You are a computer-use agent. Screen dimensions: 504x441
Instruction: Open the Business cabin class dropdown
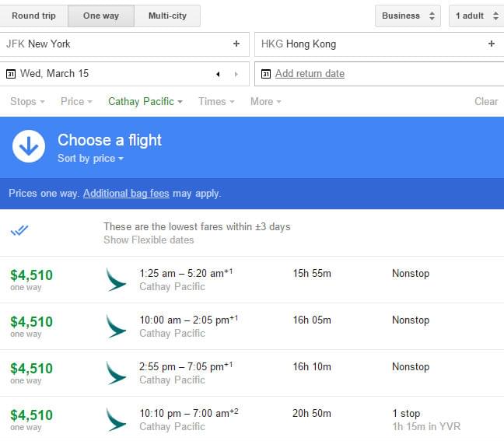click(x=408, y=16)
